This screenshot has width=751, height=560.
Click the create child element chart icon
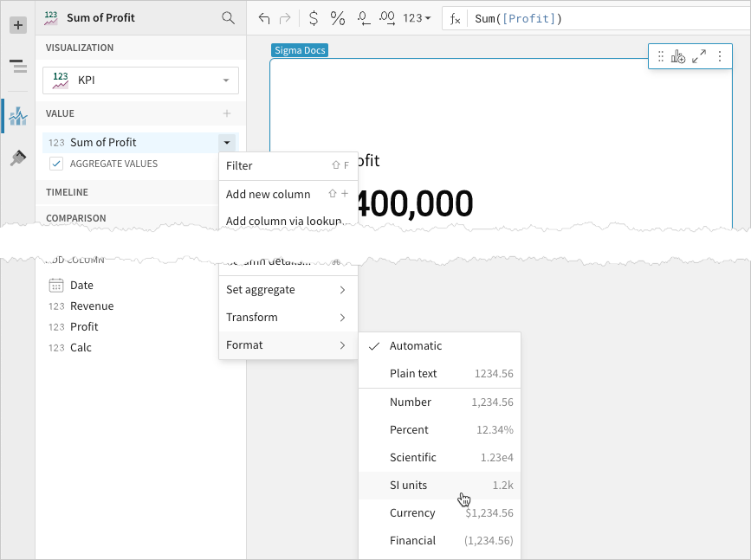click(677, 56)
